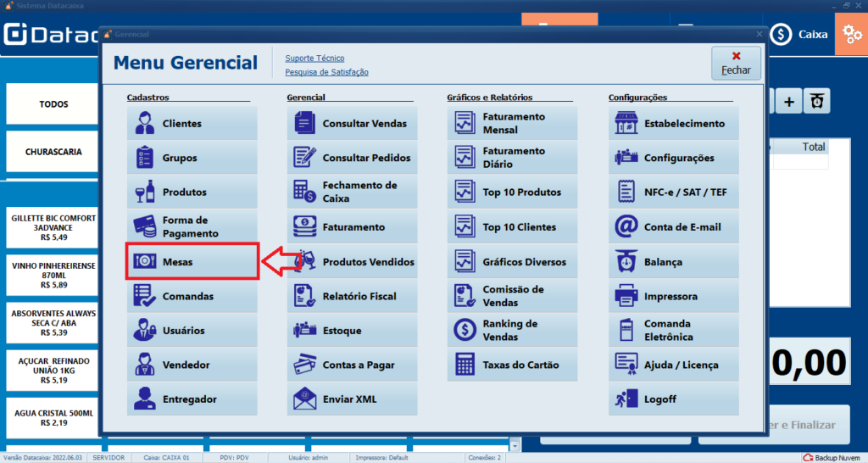868x463 pixels.
Task: Open the Suporte Técnico link
Action: click(314, 58)
